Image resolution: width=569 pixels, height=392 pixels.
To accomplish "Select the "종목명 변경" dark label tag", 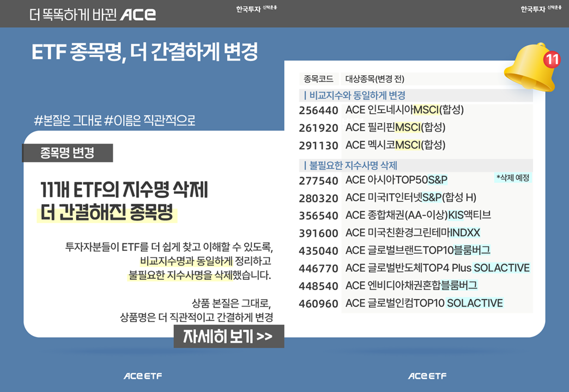I will pos(67,153).
